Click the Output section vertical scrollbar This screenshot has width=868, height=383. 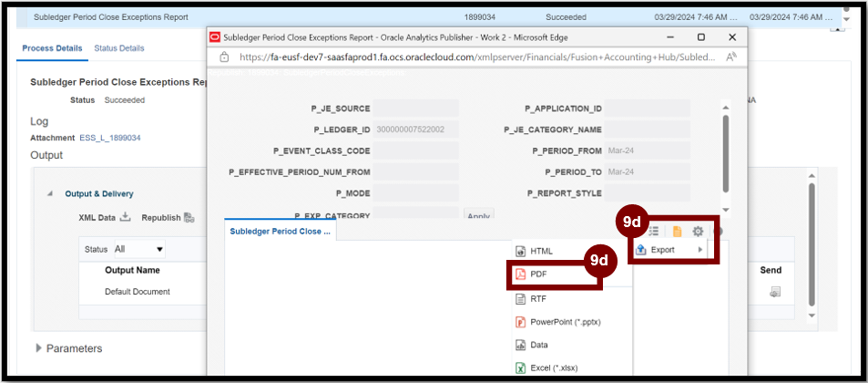(812, 243)
